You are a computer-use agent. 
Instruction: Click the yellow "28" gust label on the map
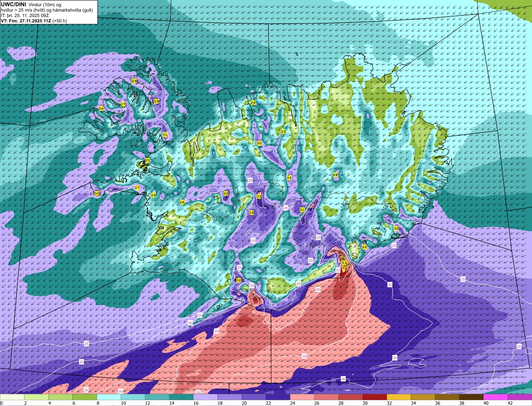pyautogui.click(x=335, y=175)
